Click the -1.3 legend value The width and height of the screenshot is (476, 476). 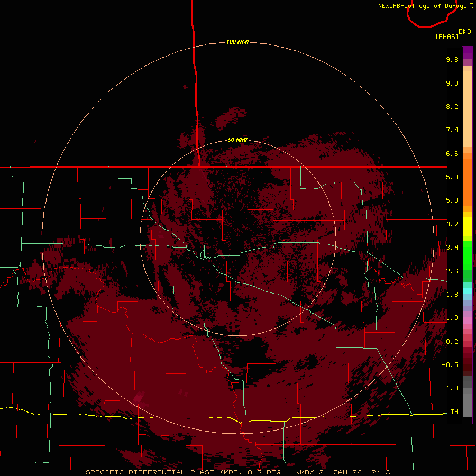point(450,388)
